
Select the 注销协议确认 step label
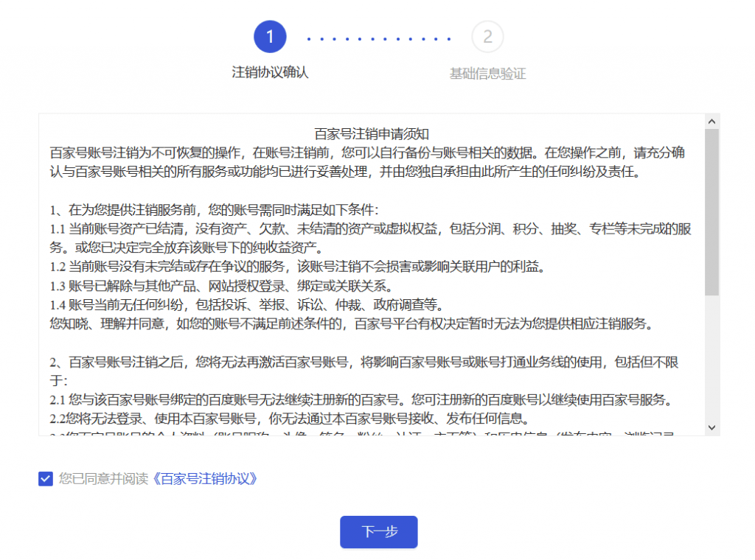[x=270, y=73]
